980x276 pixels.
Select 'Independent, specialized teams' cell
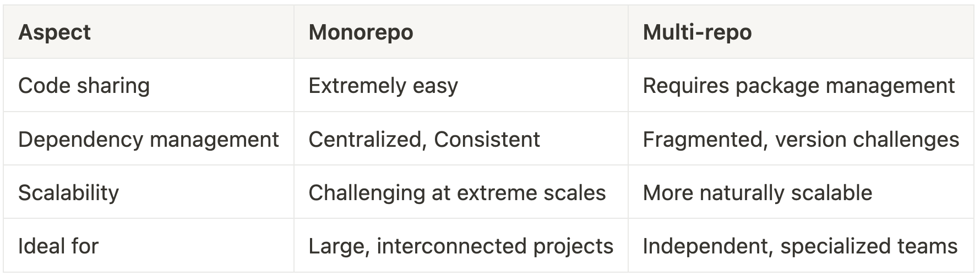pyautogui.click(x=800, y=246)
